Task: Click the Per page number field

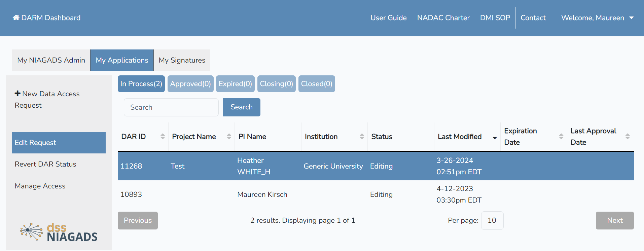Action: [492, 220]
